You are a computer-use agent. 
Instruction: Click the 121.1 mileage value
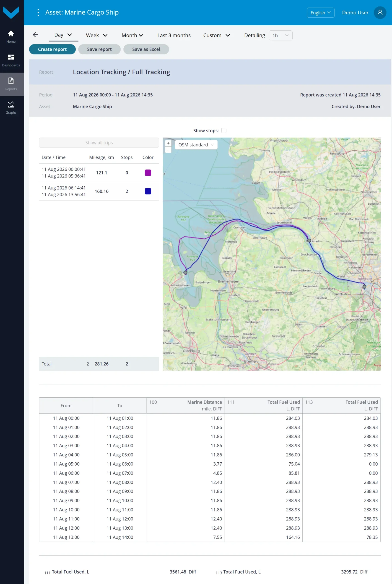coord(101,172)
